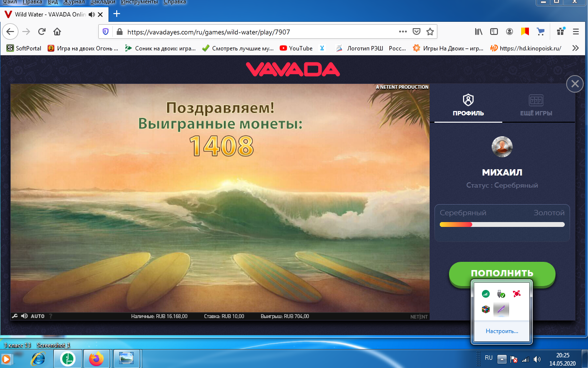
Task: Click Настроить link in tray popup
Action: (502, 331)
